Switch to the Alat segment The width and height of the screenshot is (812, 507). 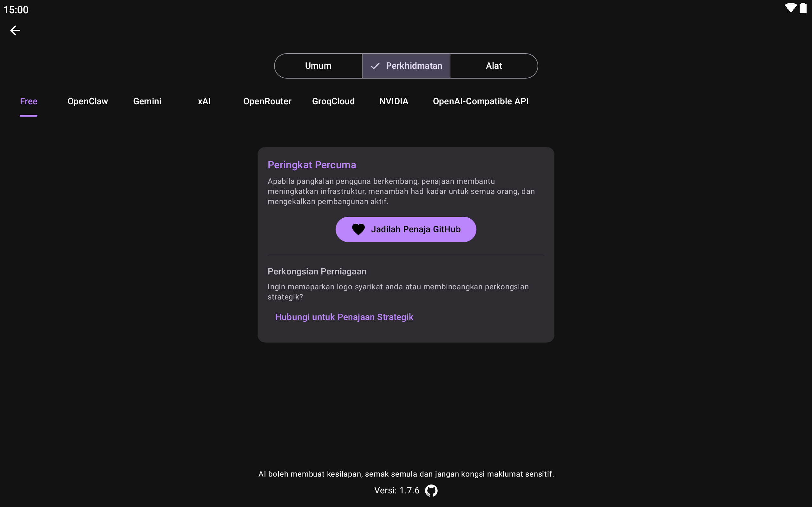[494, 66]
